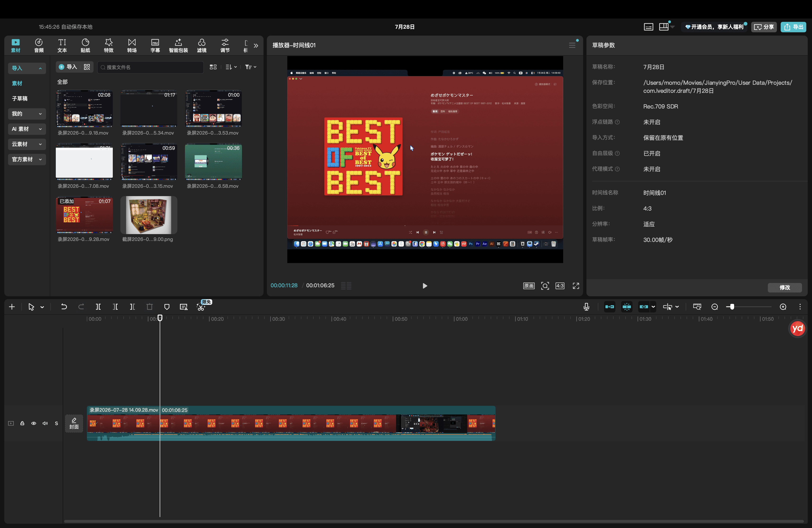Toggle clip linkage
Screen dimensions: 812x528
point(644,307)
